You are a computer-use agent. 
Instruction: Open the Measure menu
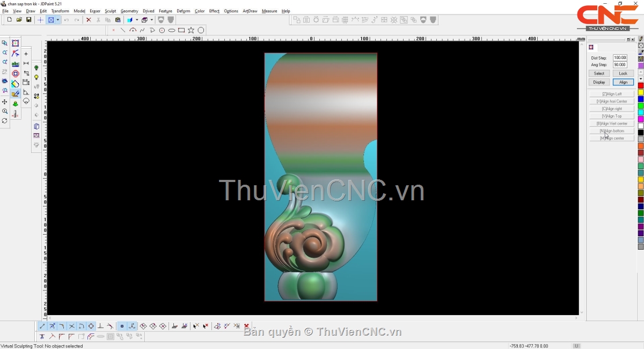pyautogui.click(x=269, y=11)
